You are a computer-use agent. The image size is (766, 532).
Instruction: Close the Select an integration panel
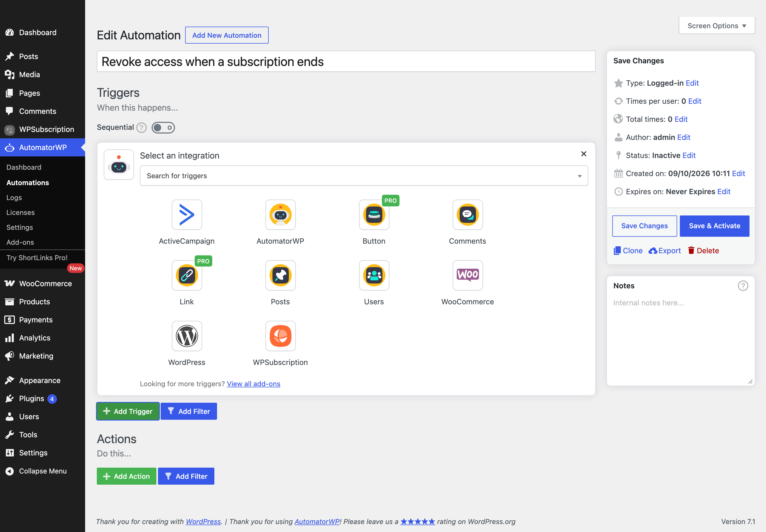(x=584, y=154)
